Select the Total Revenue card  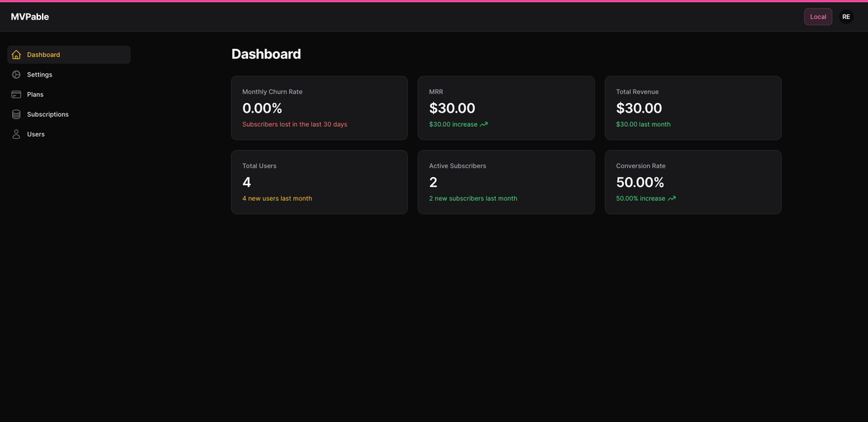click(693, 108)
